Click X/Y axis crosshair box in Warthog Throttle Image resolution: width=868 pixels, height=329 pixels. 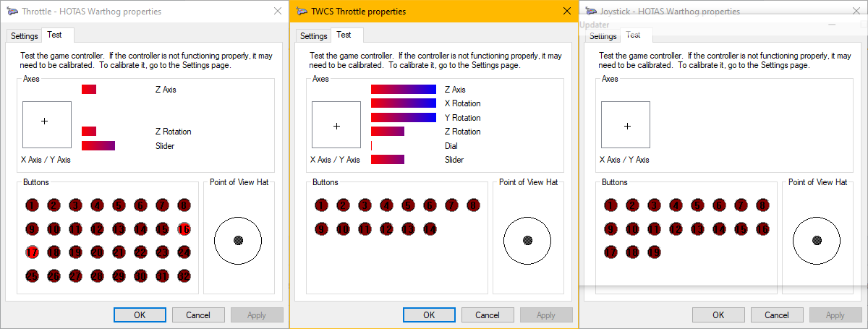click(x=47, y=126)
